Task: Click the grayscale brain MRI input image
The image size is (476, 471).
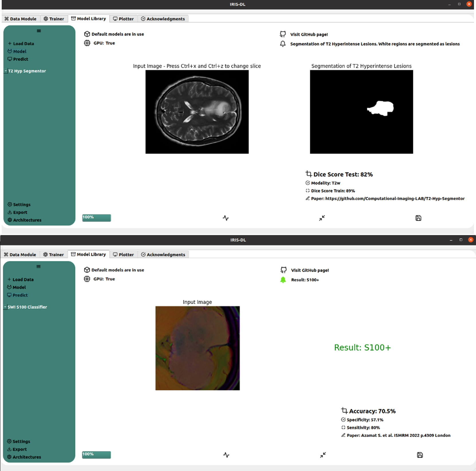Action: (197, 112)
